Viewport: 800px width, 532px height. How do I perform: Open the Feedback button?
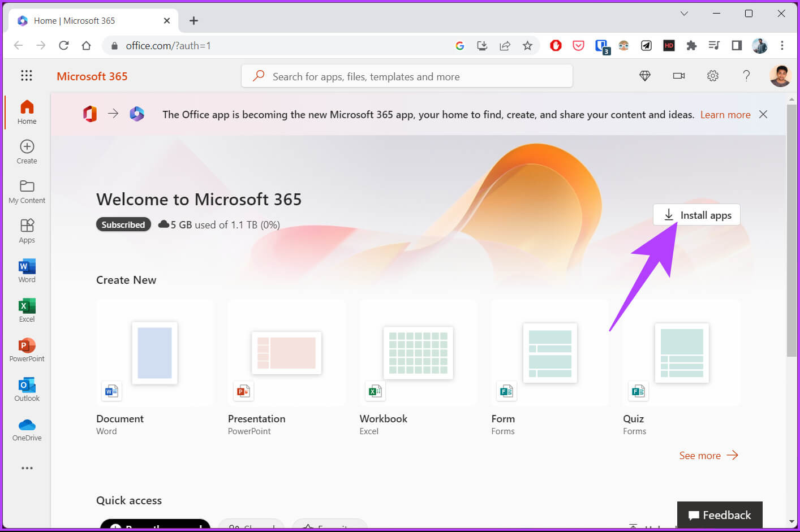[720, 515]
